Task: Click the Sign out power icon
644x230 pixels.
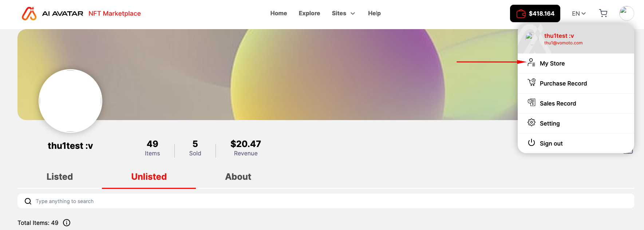Action: tap(532, 143)
